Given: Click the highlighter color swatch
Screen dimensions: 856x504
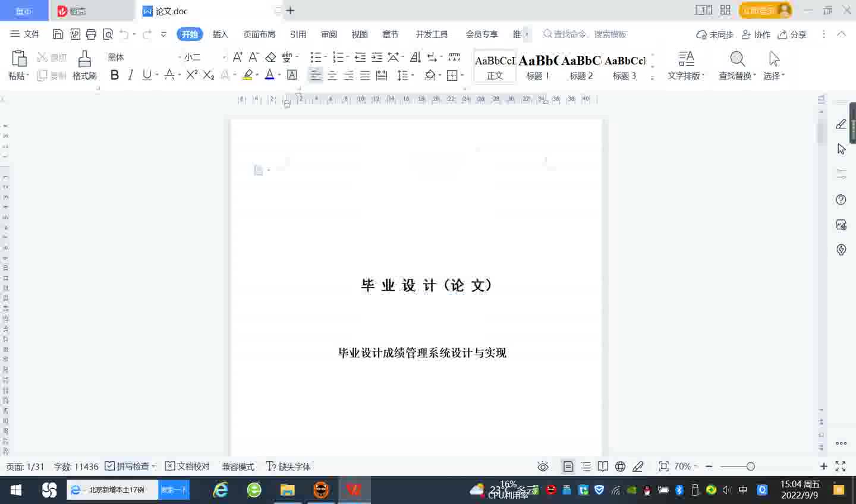Looking at the screenshot, I should [248, 75].
